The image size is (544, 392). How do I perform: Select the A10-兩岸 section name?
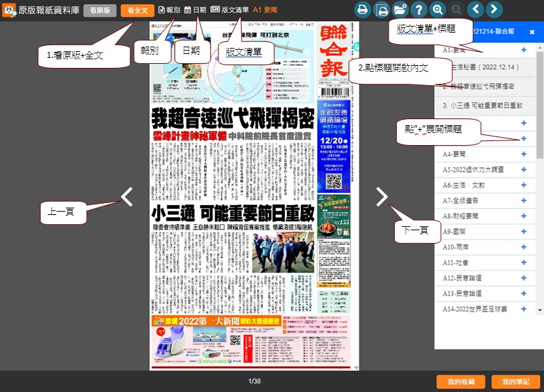[x=456, y=247]
